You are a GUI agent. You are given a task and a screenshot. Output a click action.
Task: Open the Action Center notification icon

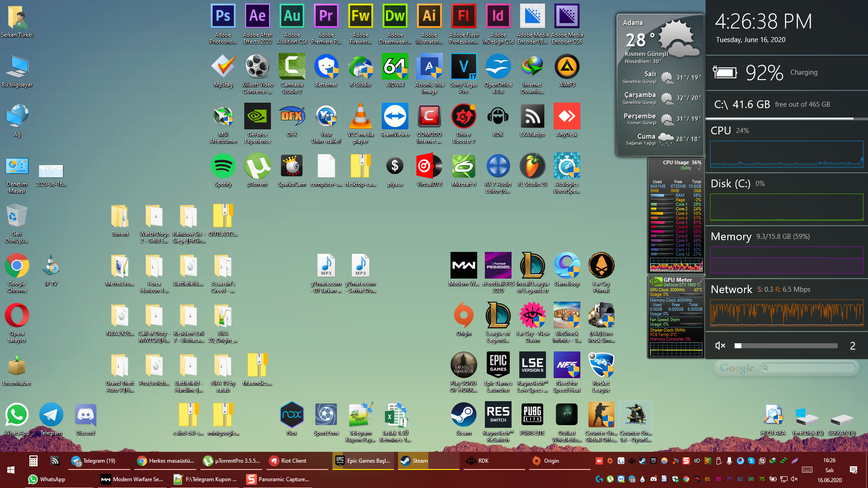point(854,470)
